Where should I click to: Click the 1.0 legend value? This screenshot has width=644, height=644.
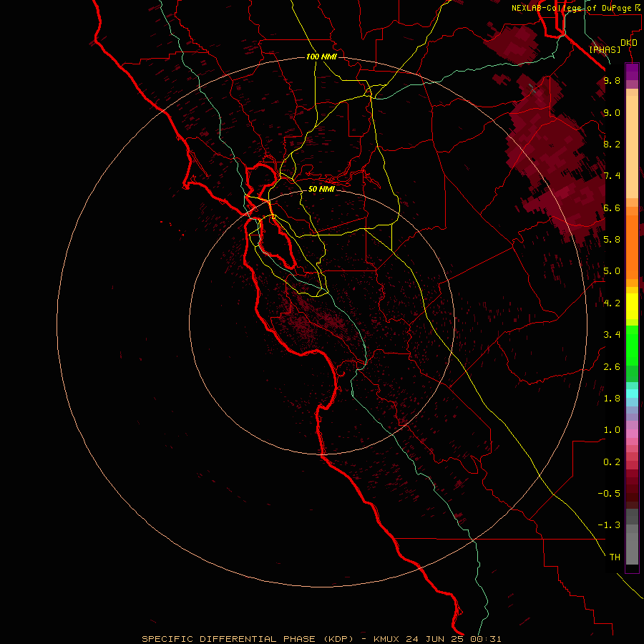tap(612, 430)
